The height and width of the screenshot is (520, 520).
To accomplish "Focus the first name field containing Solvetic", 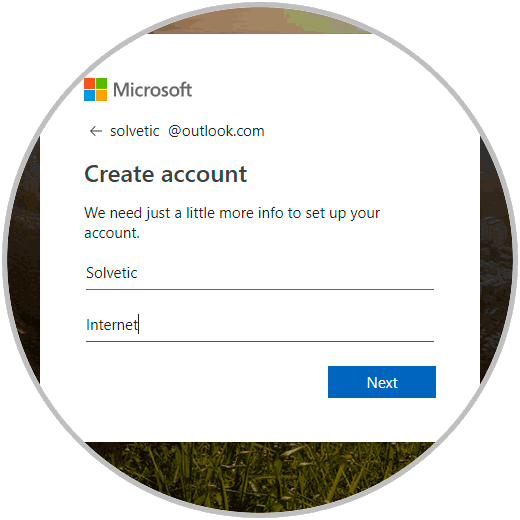I will click(x=260, y=273).
